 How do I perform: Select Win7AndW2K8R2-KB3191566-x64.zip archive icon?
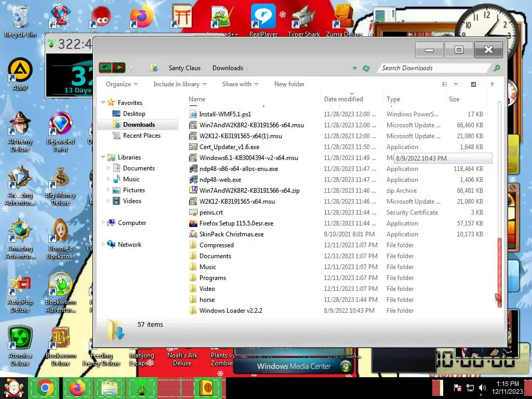tap(193, 190)
